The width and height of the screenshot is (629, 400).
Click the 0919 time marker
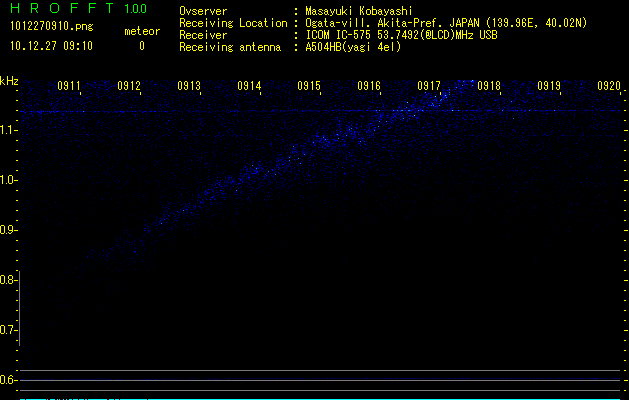pos(549,86)
